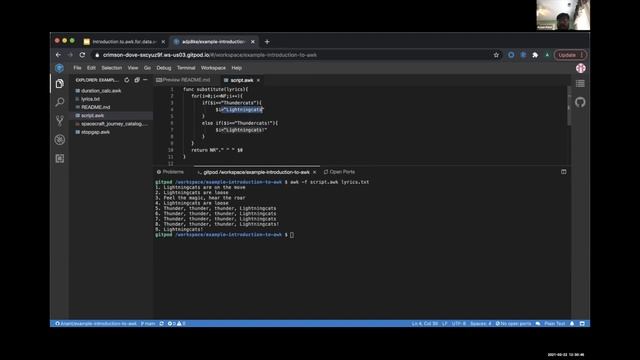Click the green triangle extension icon
Image resolution: width=640 pixels, height=360 pixels.
tap(547, 55)
